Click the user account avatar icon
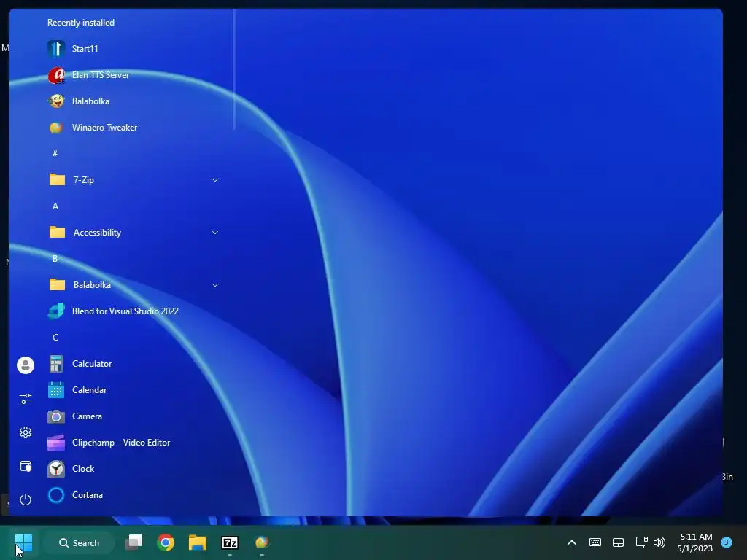The image size is (747, 560). point(26,365)
